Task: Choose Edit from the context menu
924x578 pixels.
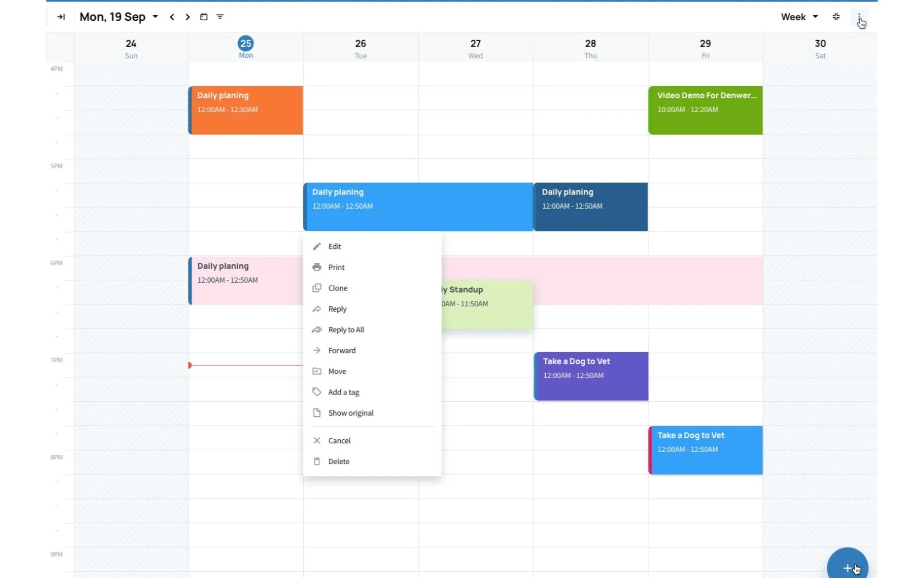Action: [x=372, y=246]
